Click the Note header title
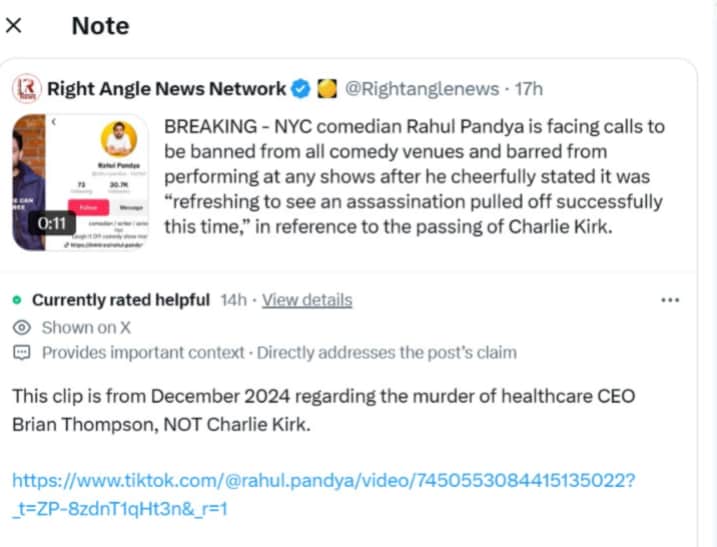Screen dimensions: 717x547 click(101, 26)
